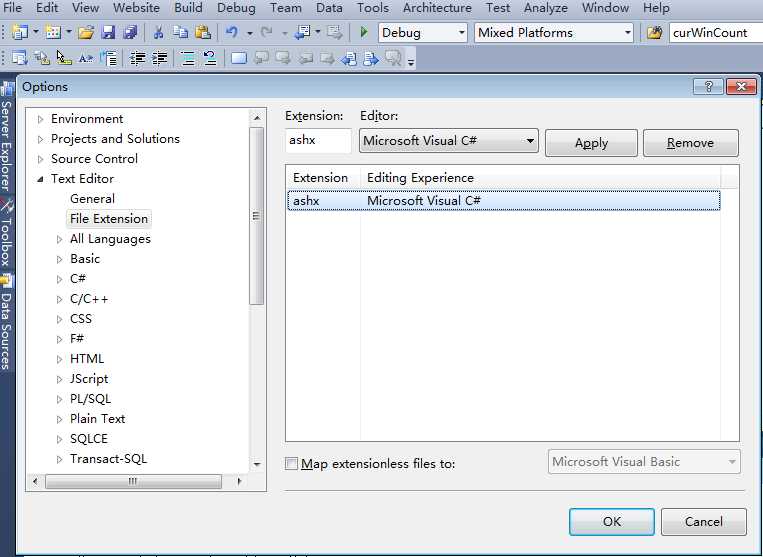Open the Editor combo box showing Microsoft Visual C#
The height and width of the screenshot is (557, 763).
click(449, 141)
